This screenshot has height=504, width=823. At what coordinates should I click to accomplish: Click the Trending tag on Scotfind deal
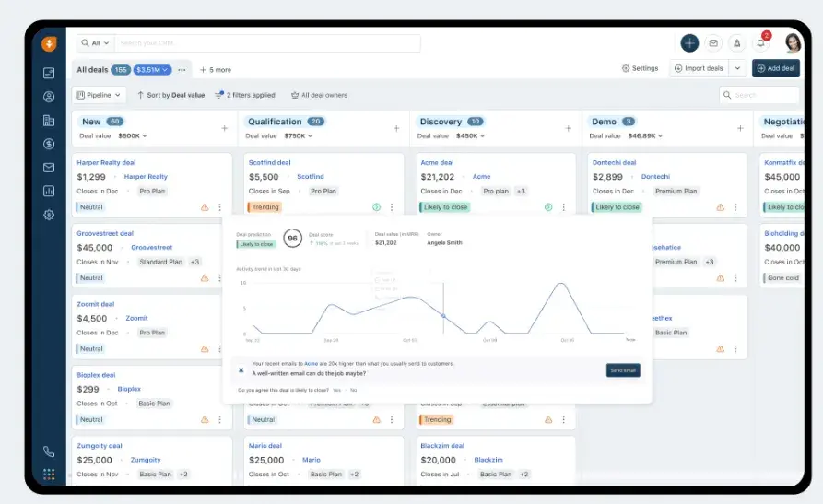pos(265,207)
